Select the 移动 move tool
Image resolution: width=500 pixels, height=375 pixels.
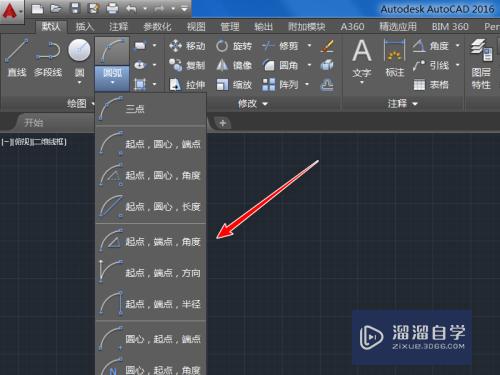coord(187,46)
